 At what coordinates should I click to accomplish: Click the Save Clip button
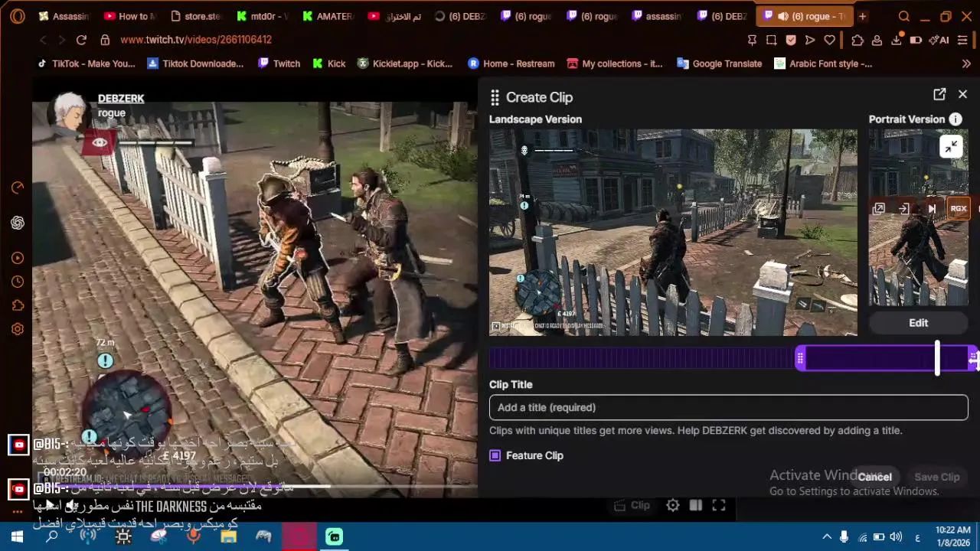point(936,477)
